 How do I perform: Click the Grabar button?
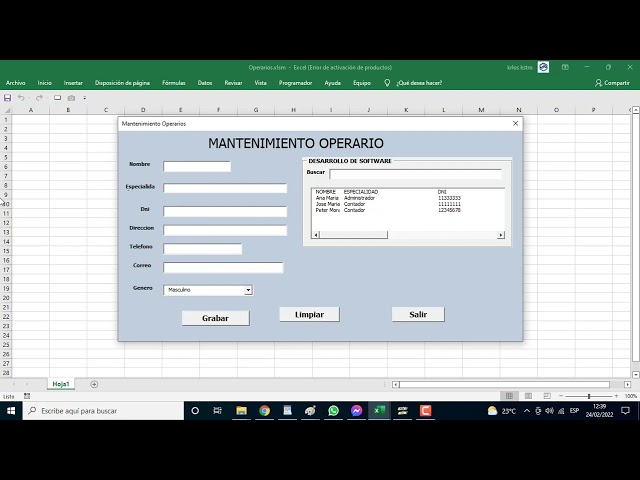[216, 318]
